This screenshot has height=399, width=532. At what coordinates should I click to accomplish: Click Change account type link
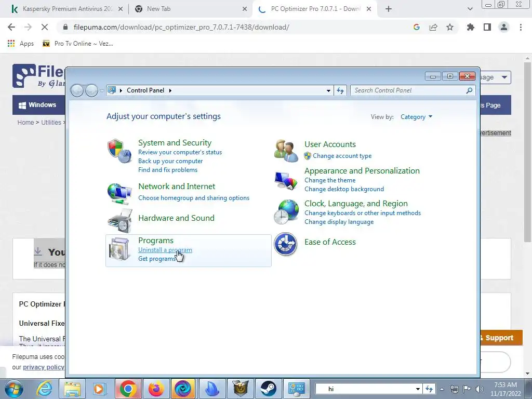tap(342, 156)
